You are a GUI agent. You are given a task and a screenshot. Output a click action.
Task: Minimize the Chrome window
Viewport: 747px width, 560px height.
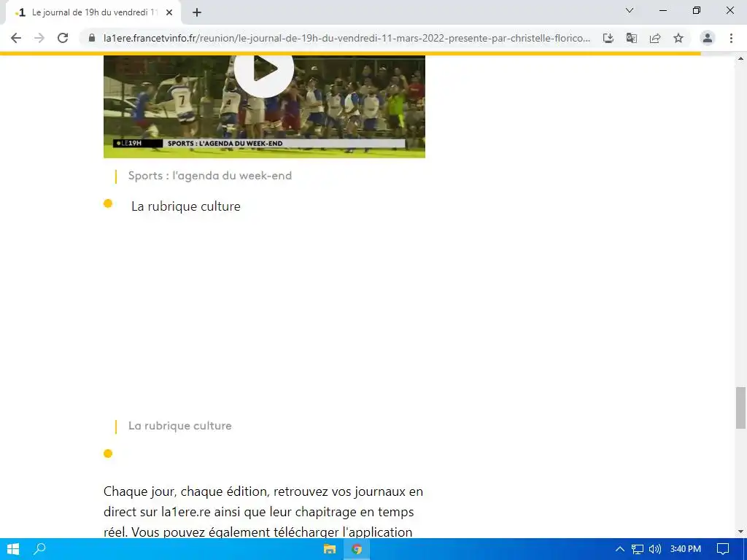663,10
